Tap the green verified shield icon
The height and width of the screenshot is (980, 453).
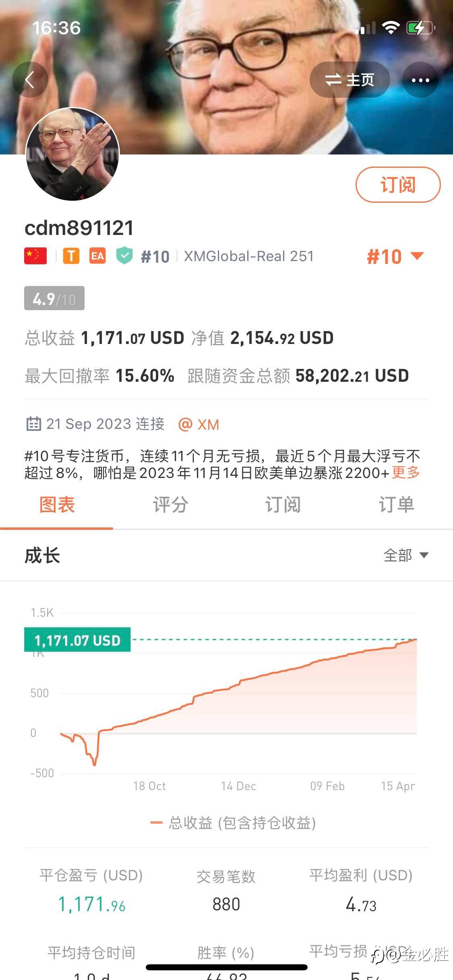point(124,256)
